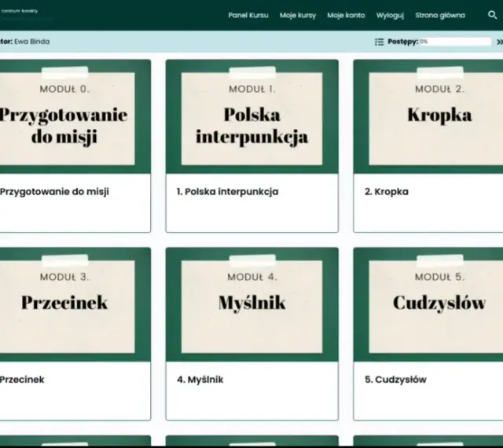
Task: Expand the double-chevron arrow after progress bar
Action: click(500, 42)
